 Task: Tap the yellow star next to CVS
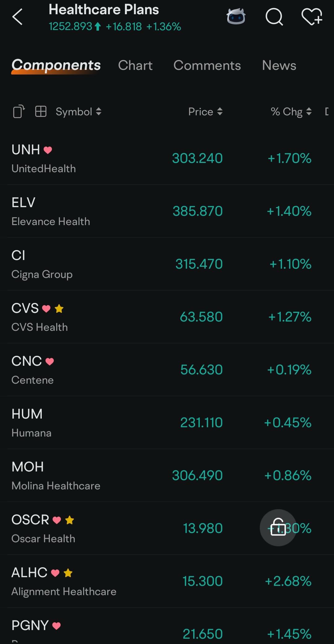coord(59,309)
